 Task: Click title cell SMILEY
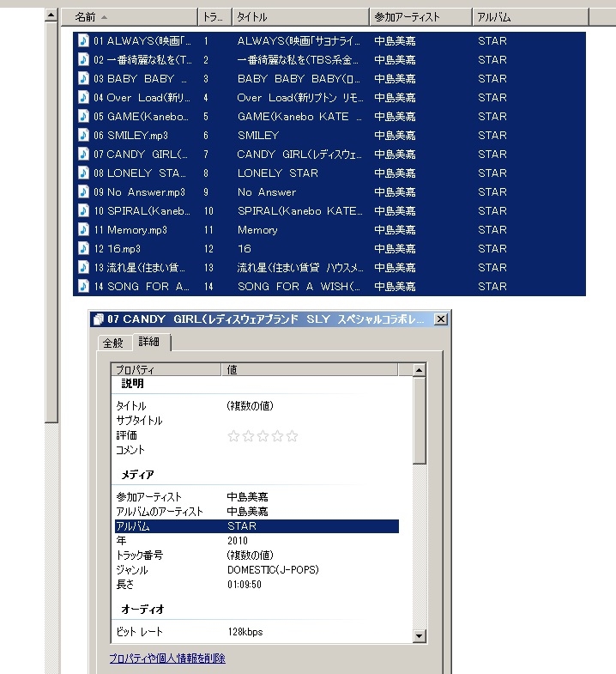coord(258,136)
